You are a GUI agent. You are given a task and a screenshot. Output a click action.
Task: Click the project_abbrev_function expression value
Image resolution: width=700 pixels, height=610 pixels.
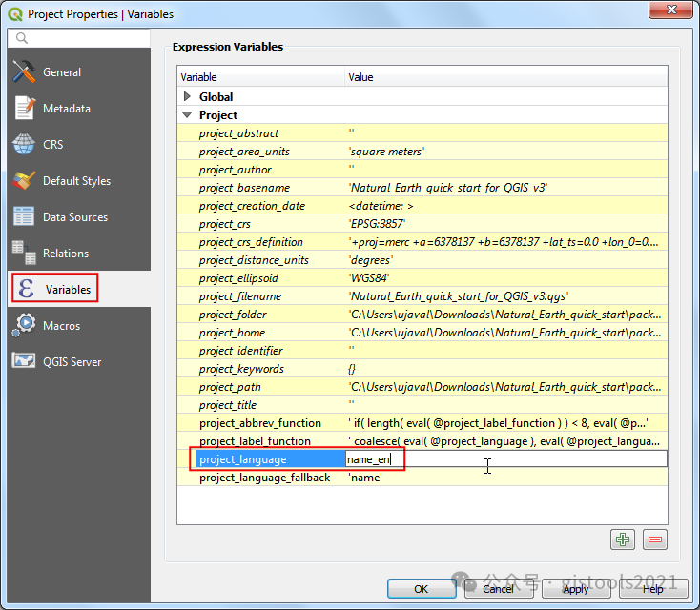pyautogui.click(x=498, y=423)
